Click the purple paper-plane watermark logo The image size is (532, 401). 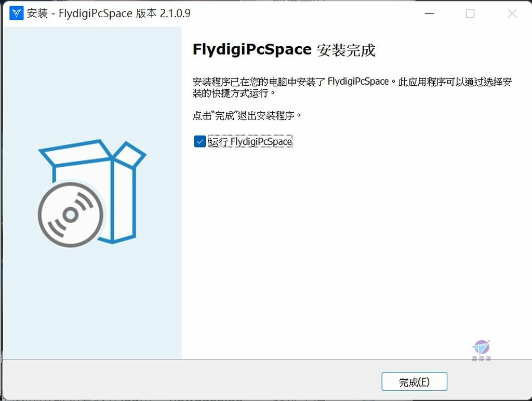click(x=481, y=347)
